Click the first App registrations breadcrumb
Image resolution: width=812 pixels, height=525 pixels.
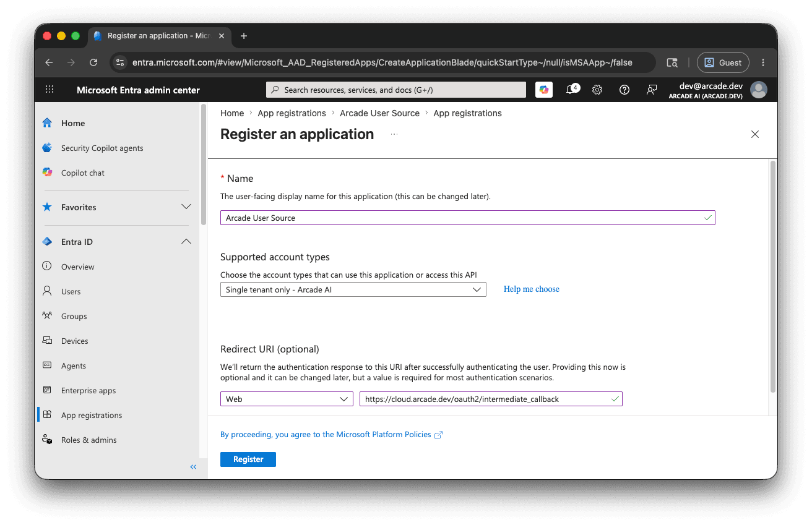coord(292,113)
